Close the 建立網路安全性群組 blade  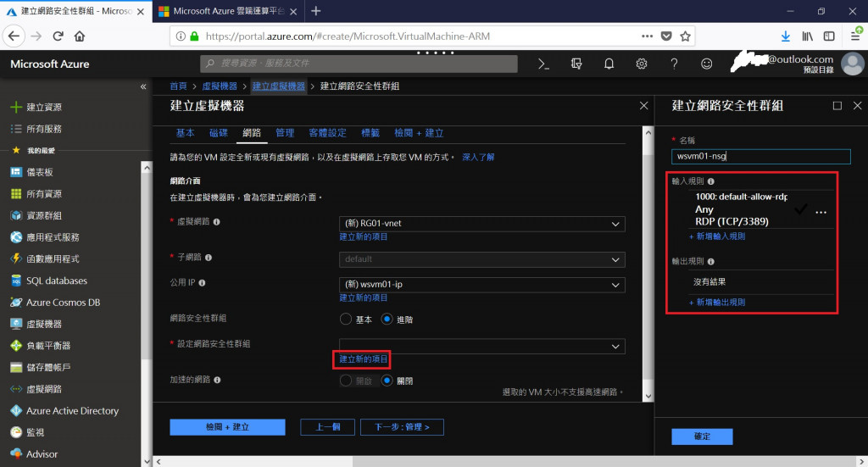tap(857, 105)
